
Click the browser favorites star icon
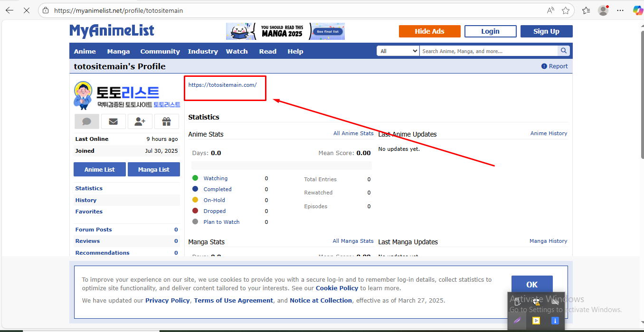[x=565, y=10]
